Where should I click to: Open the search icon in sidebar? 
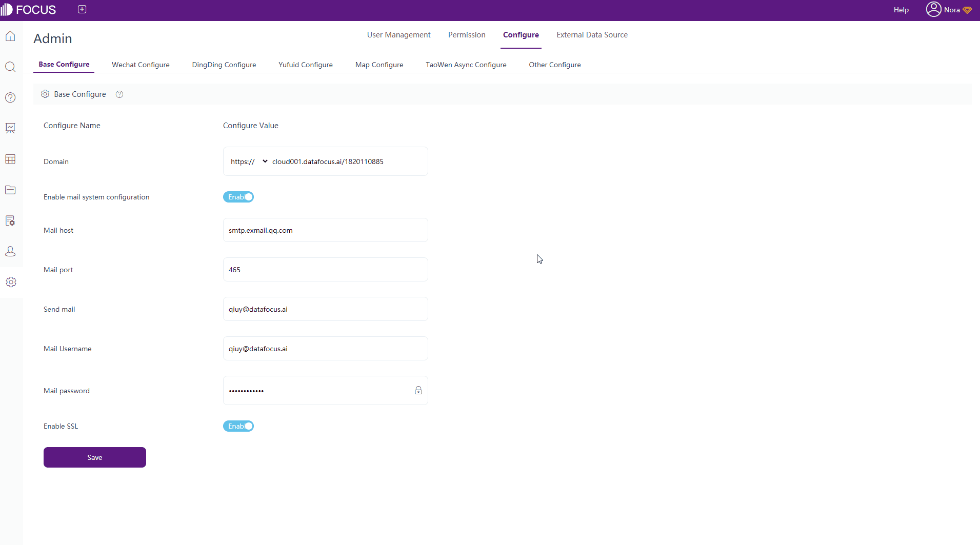(x=10, y=67)
